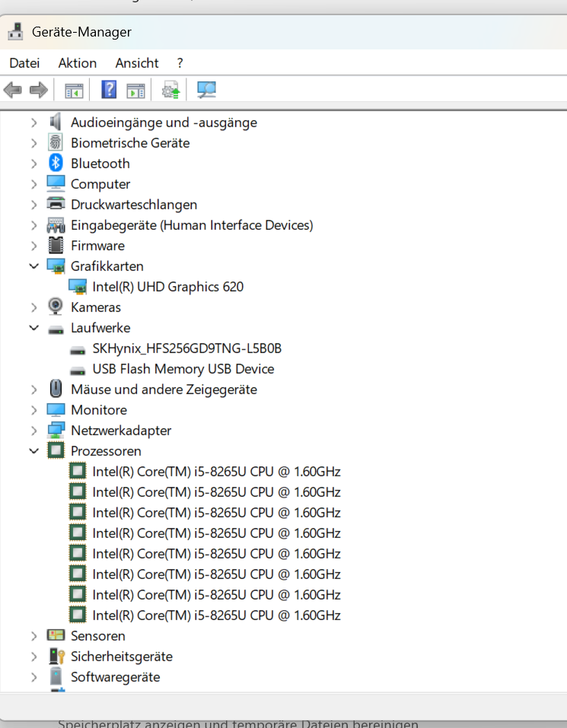Select USB Flash Memory USB Device

(183, 369)
